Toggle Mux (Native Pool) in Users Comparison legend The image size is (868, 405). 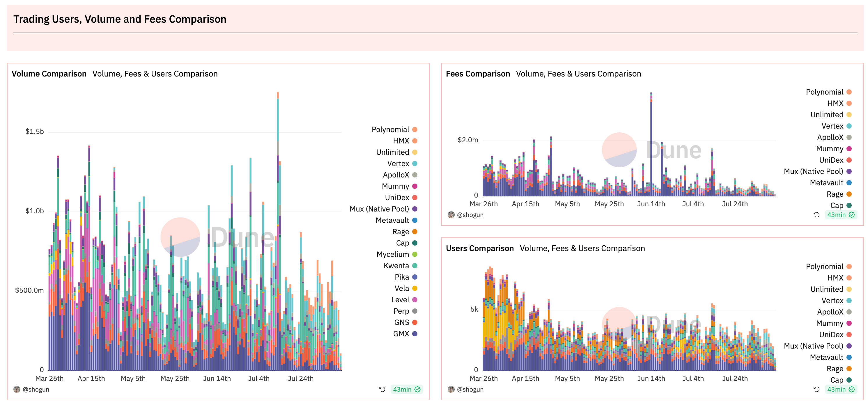pyautogui.click(x=818, y=346)
